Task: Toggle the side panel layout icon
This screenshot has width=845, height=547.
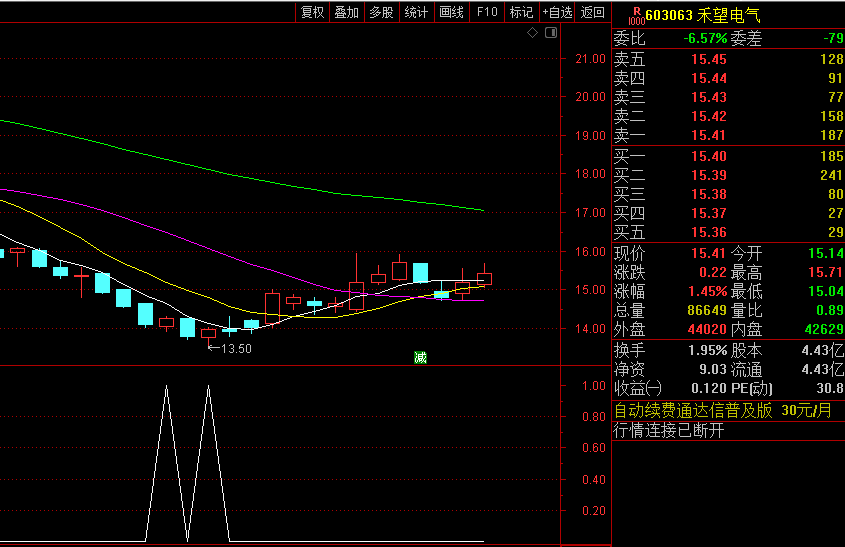Action: (x=551, y=33)
